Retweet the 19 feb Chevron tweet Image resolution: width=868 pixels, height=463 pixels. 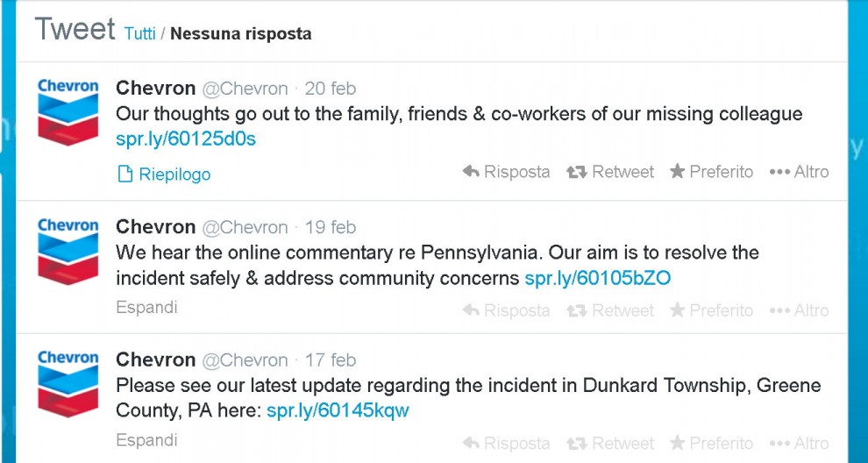610,310
